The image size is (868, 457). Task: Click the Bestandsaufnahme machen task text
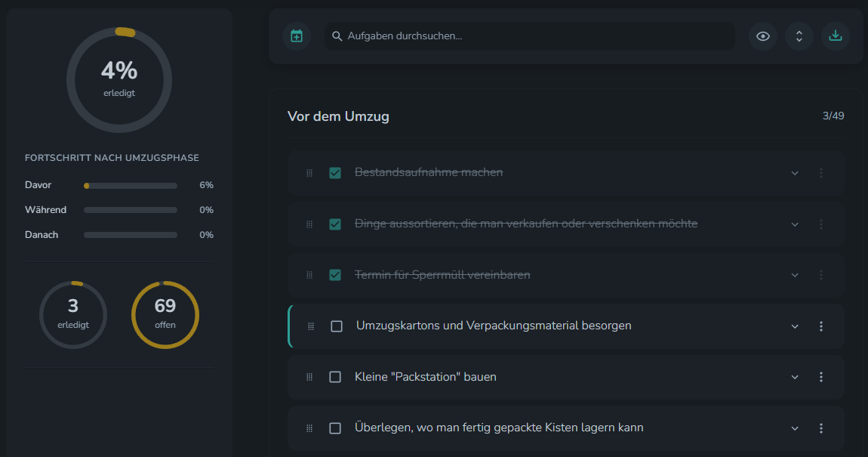click(429, 172)
